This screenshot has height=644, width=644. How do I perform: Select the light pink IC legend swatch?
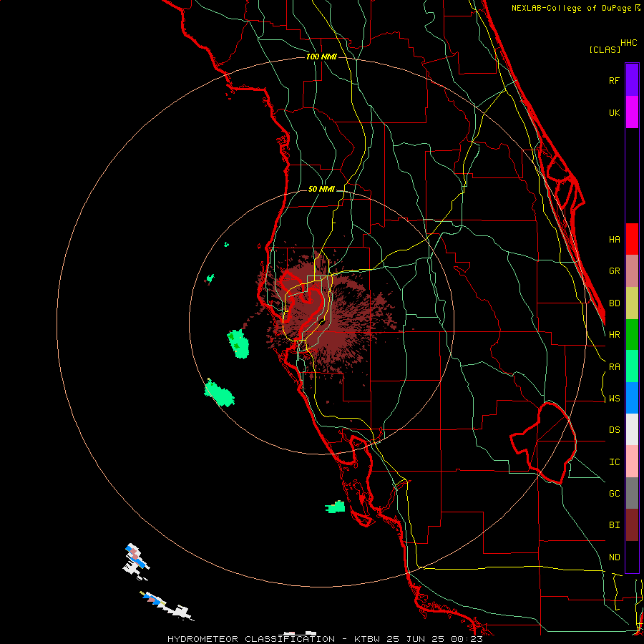pyautogui.click(x=632, y=462)
